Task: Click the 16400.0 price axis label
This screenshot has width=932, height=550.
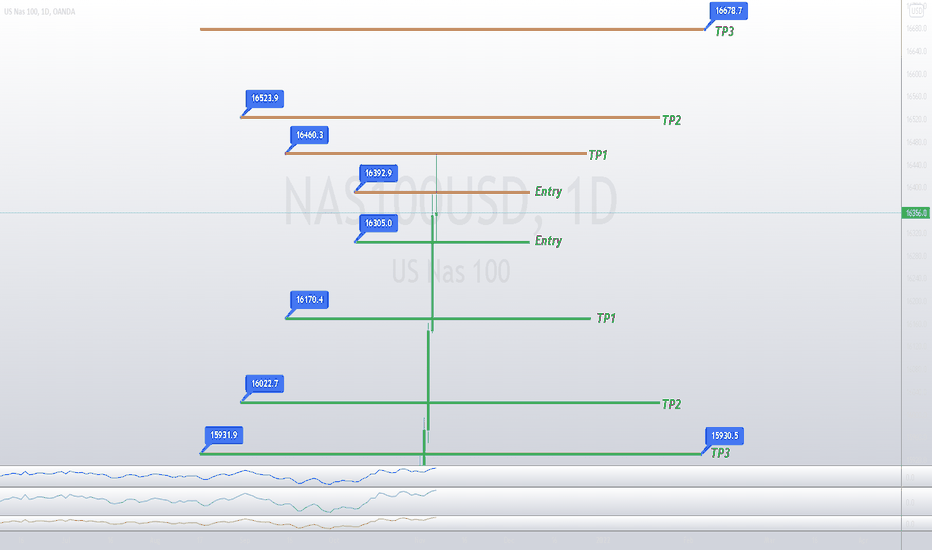Action: [x=916, y=187]
